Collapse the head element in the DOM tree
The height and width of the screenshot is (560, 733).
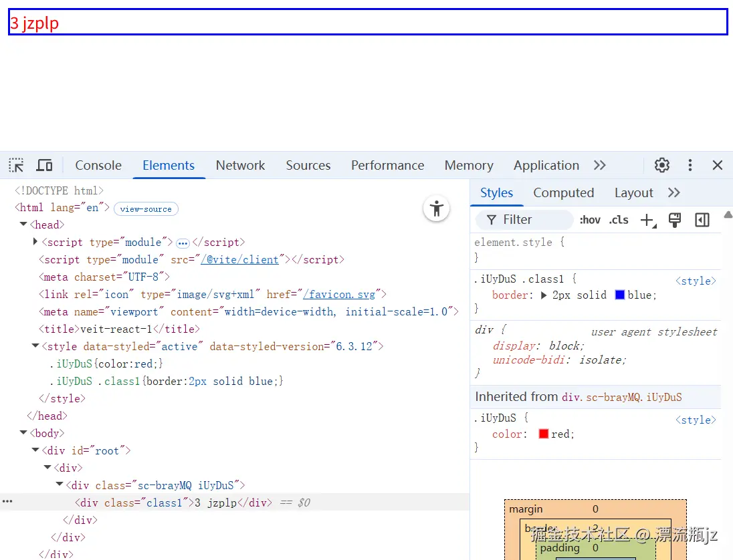23,225
